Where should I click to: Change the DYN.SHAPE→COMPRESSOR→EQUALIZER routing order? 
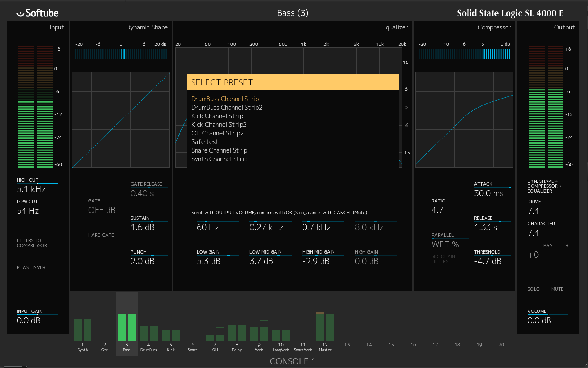click(x=545, y=186)
